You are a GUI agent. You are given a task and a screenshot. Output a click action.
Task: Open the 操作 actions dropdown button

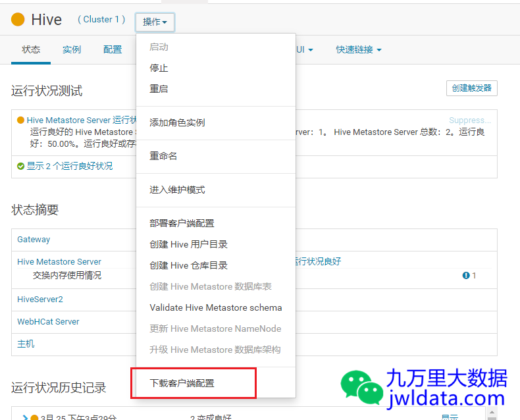pyautogui.click(x=155, y=22)
